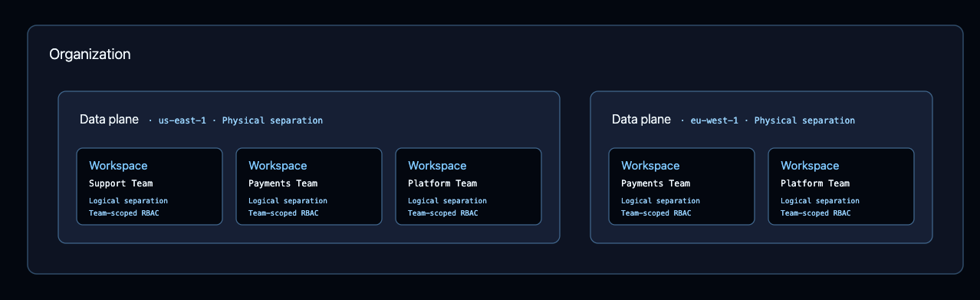Click Workspace title above eu-west-1 Platform Team
This screenshot has width=980, height=300.
coord(810,166)
